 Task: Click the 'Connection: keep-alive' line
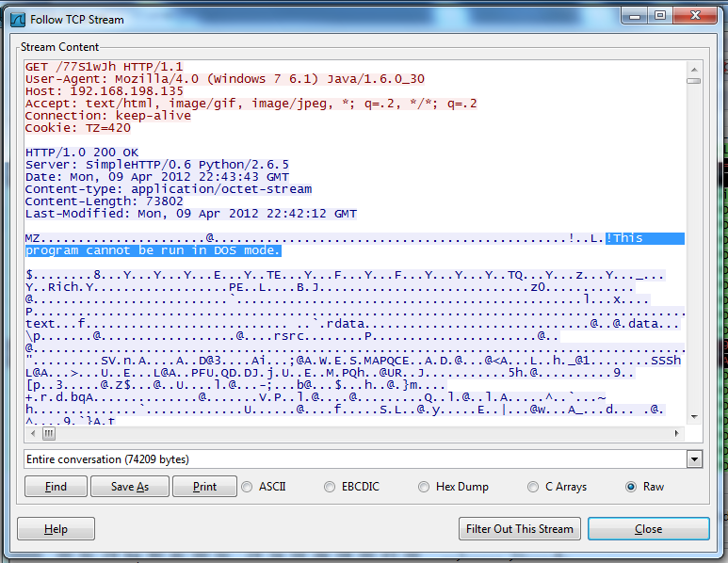point(107,116)
